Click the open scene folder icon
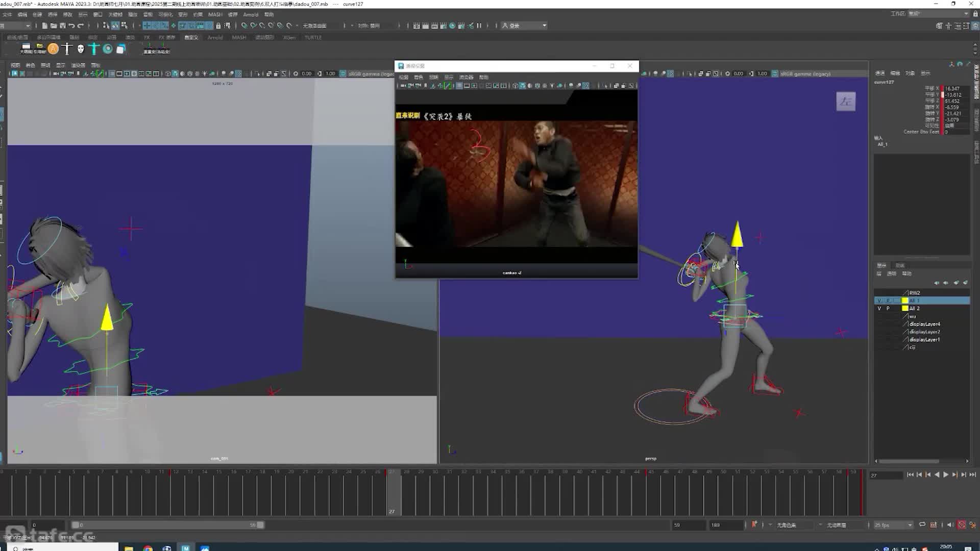Viewport: 980px width, 551px height. [x=54, y=26]
